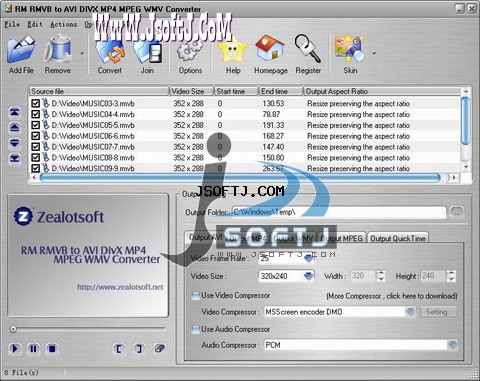
Task: Click the Play button in preview controls
Action: point(15,349)
